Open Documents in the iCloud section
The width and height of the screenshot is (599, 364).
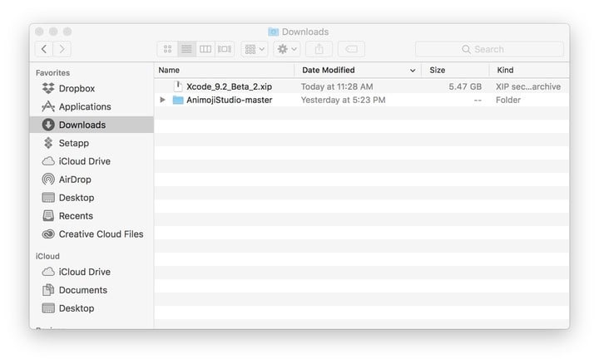tap(92, 290)
